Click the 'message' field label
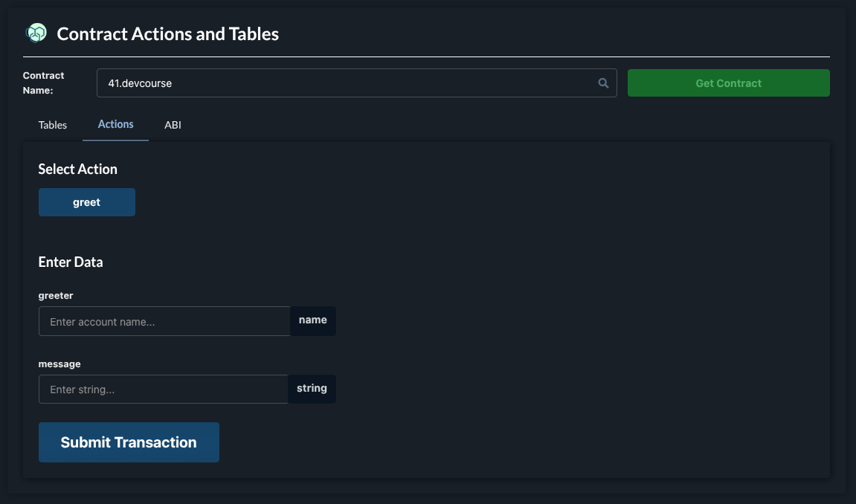 point(59,364)
